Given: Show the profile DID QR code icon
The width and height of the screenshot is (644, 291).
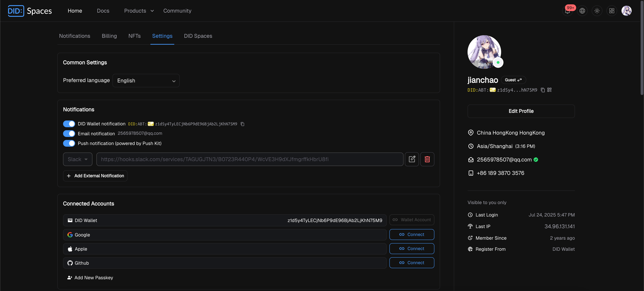Looking at the screenshot, I should pyautogui.click(x=550, y=90).
